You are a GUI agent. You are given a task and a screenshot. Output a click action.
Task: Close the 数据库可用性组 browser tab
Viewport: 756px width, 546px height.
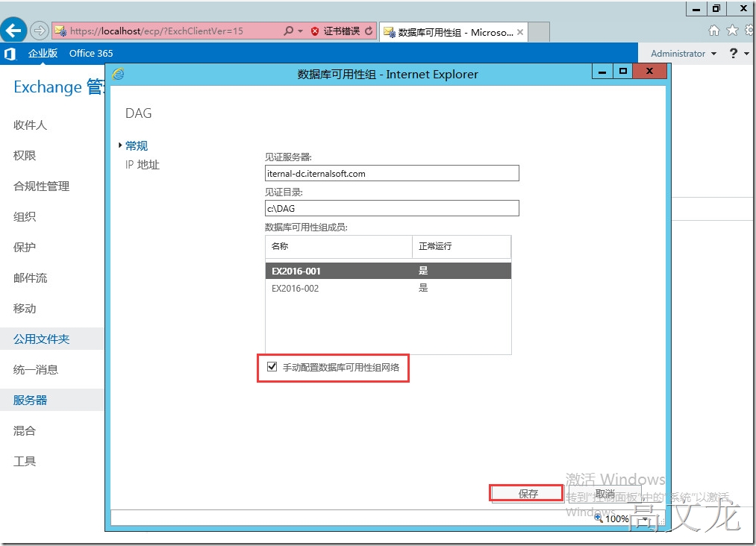(520, 32)
